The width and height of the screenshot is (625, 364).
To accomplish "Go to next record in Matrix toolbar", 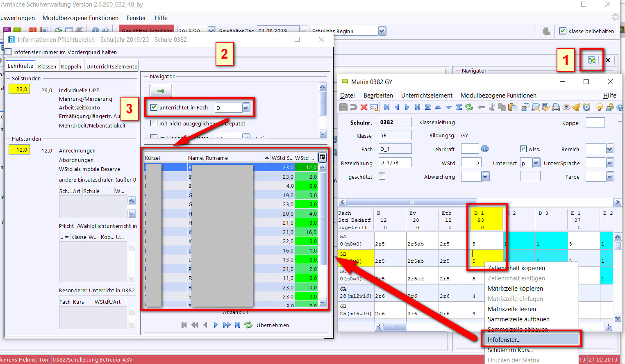I will click(407, 107).
